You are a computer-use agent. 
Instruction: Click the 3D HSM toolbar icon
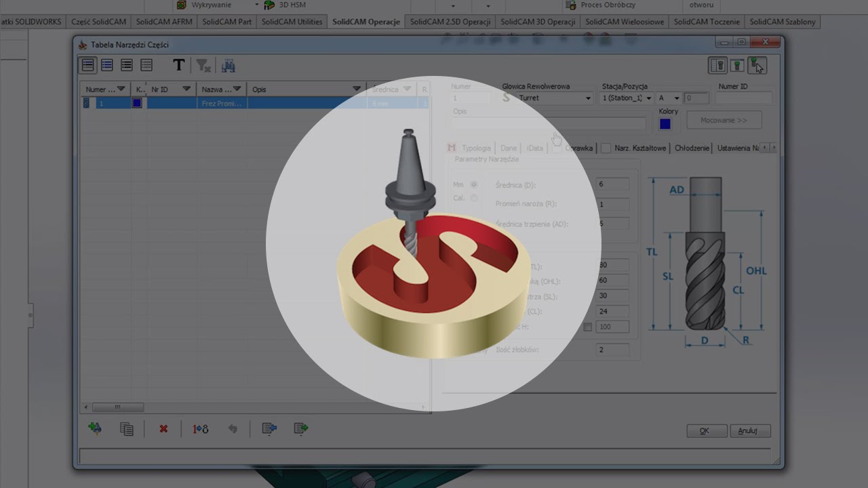(x=269, y=5)
